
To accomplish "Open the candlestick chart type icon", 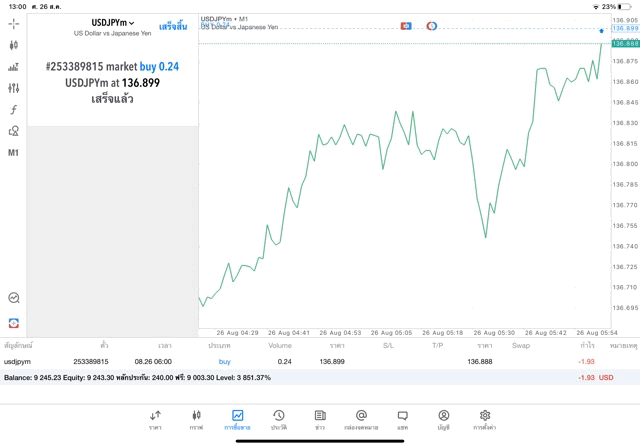I will [x=13, y=45].
